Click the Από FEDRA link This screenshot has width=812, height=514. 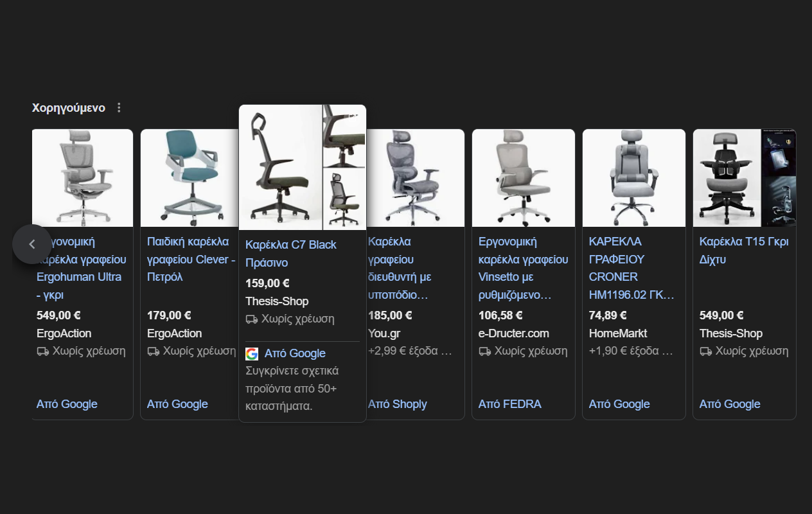[x=509, y=404]
